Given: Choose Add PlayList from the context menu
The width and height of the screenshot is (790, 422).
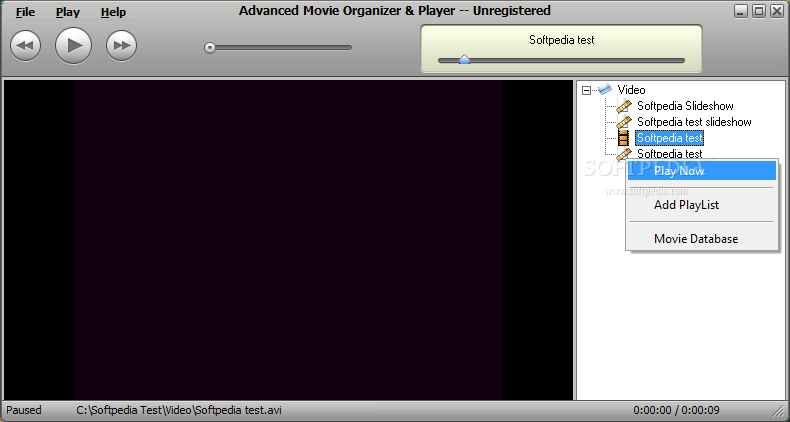Looking at the screenshot, I should tap(702, 205).
